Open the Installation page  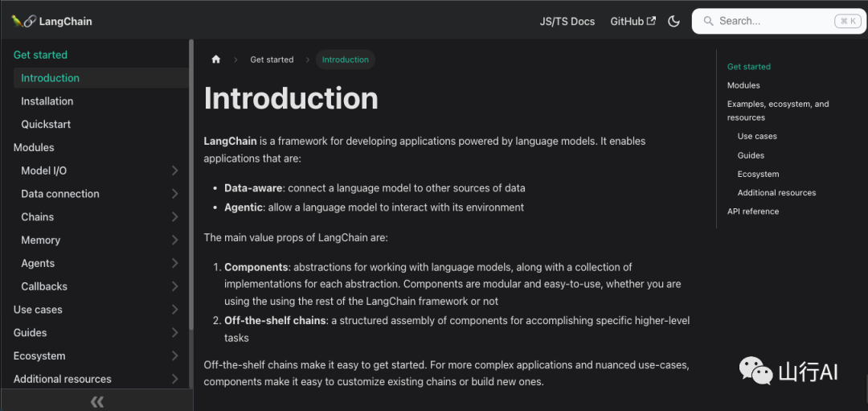(x=47, y=101)
